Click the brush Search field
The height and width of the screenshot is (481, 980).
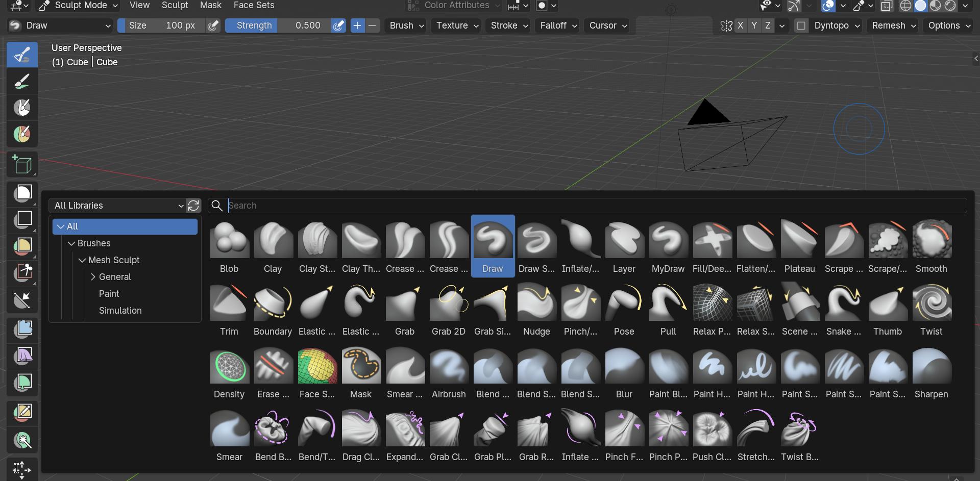pos(587,206)
